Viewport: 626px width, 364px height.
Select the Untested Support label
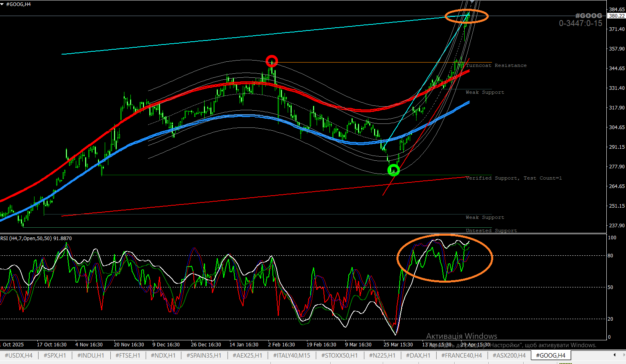pyautogui.click(x=491, y=231)
